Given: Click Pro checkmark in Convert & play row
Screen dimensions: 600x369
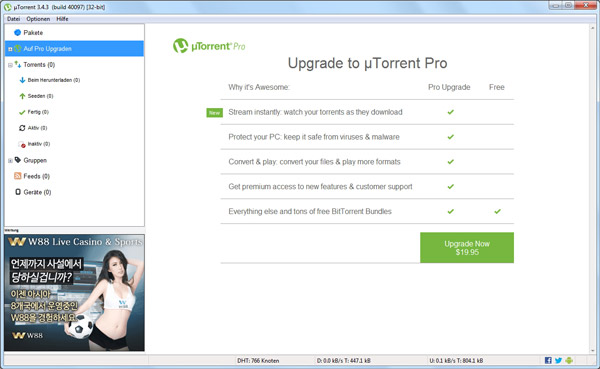Looking at the screenshot, I should (451, 162).
